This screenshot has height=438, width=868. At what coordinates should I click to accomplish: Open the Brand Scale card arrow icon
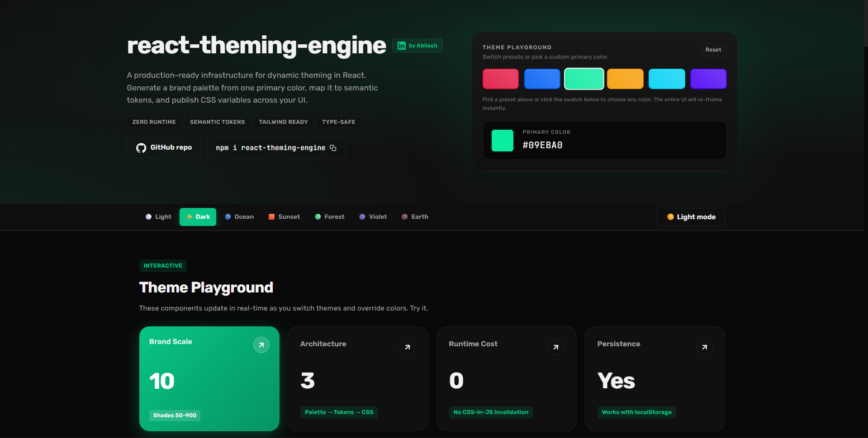261,344
